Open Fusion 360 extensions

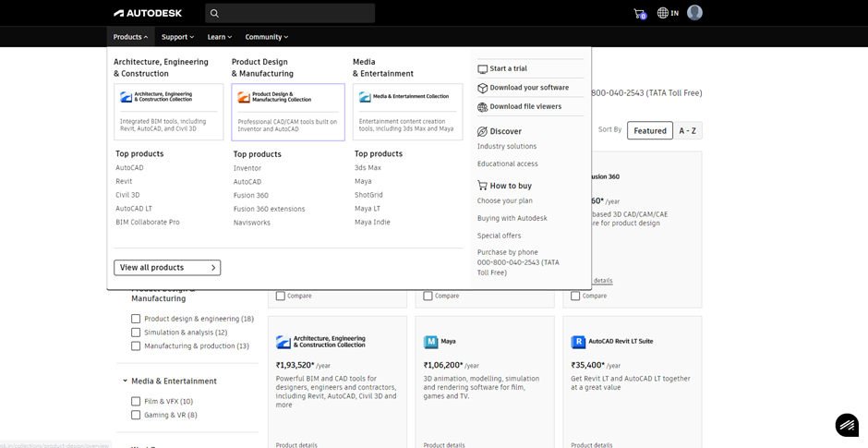[269, 209]
